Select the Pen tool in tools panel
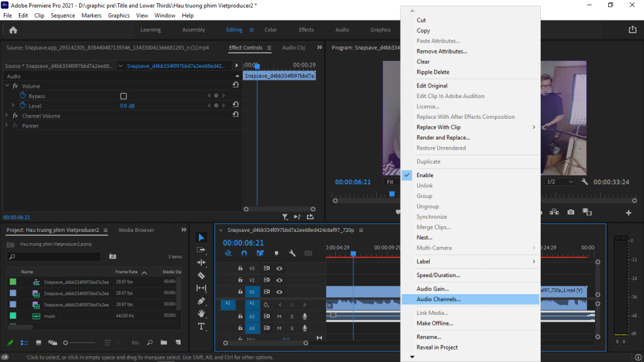The image size is (644, 362). pos(201,301)
